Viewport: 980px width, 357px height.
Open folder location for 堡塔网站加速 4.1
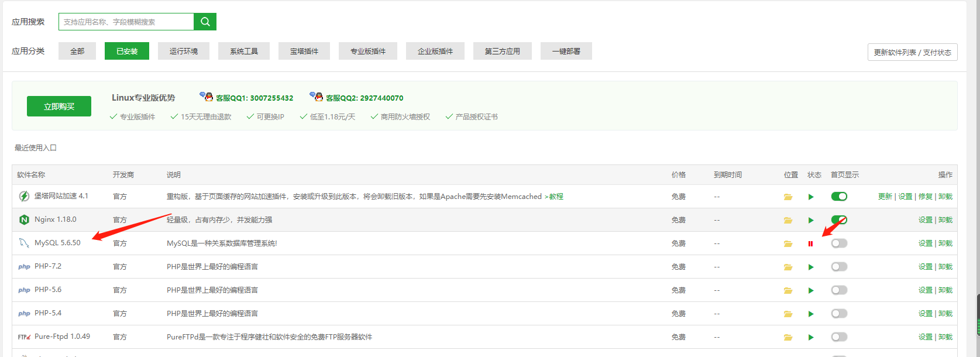point(788,197)
